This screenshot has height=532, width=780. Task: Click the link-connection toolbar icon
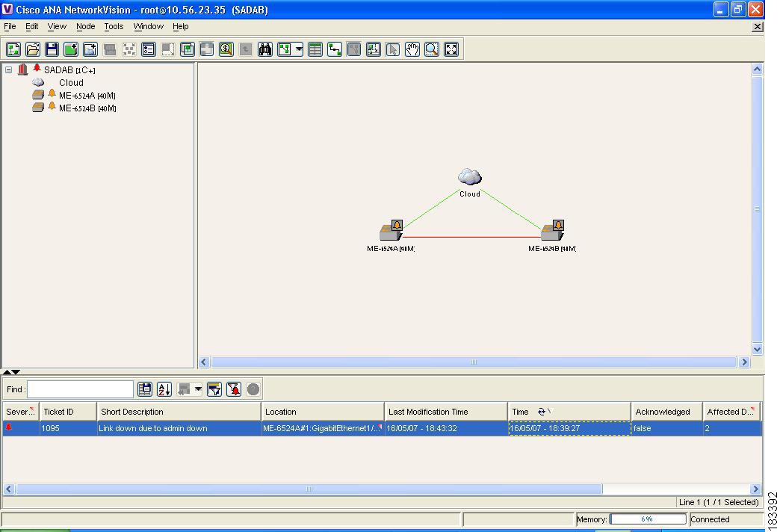pos(335,49)
